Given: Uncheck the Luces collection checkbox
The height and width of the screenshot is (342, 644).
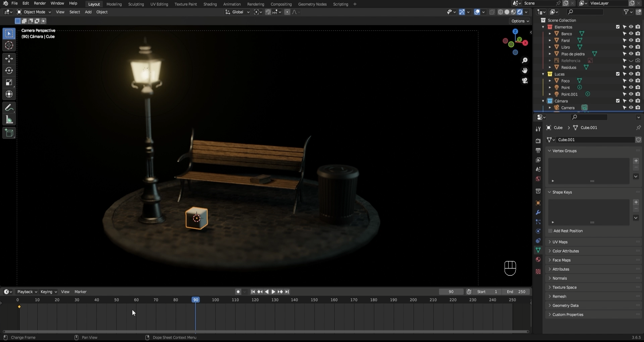Looking at the screenshot, I should click(617, 74).
